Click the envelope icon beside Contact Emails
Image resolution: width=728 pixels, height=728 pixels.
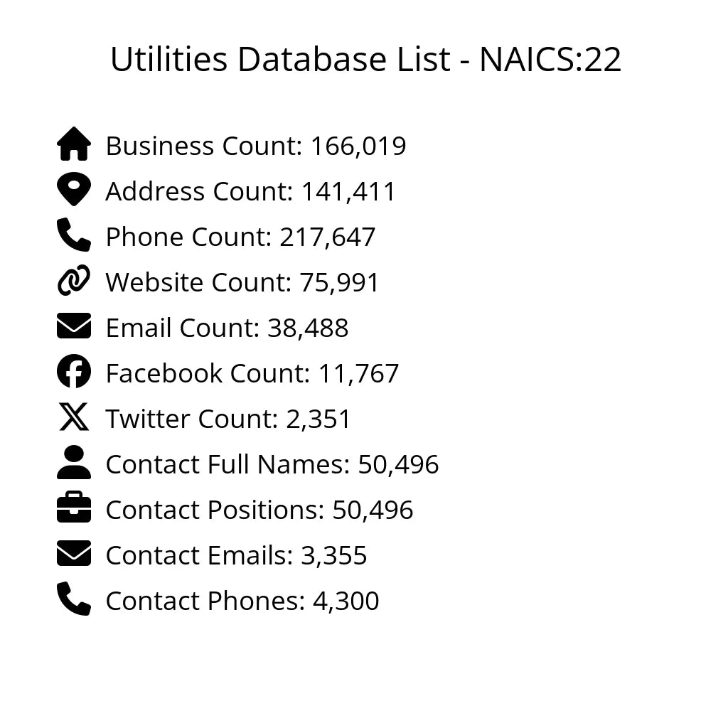74,554
